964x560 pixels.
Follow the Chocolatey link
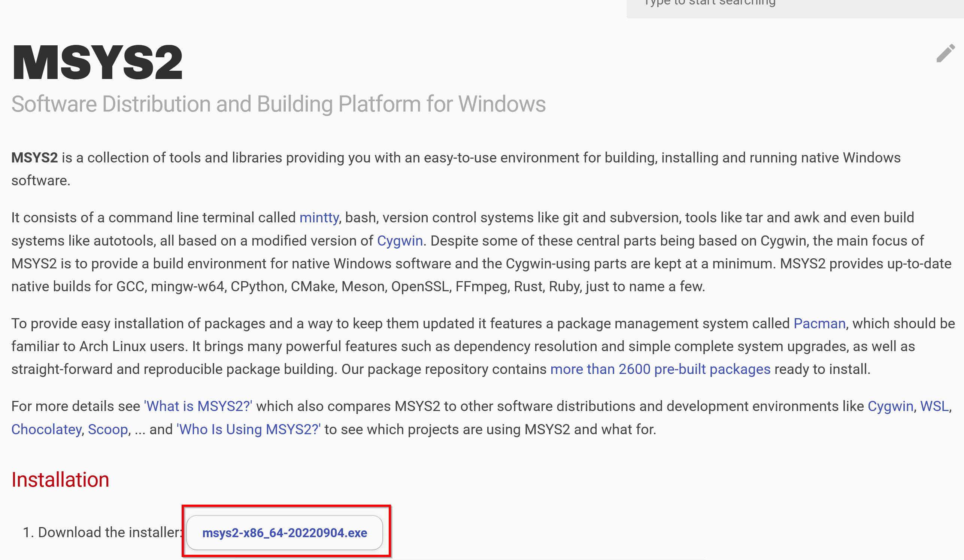[46, 429]
